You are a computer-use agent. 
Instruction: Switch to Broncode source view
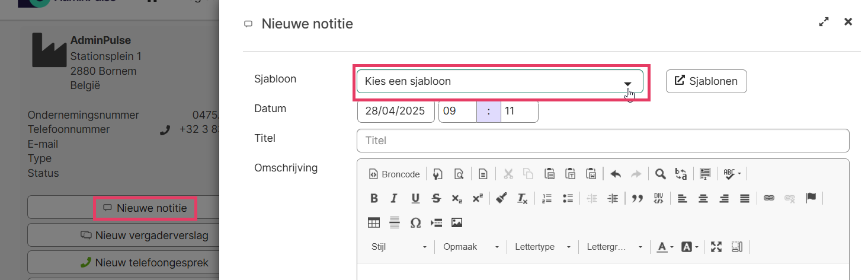click(394, 174)
